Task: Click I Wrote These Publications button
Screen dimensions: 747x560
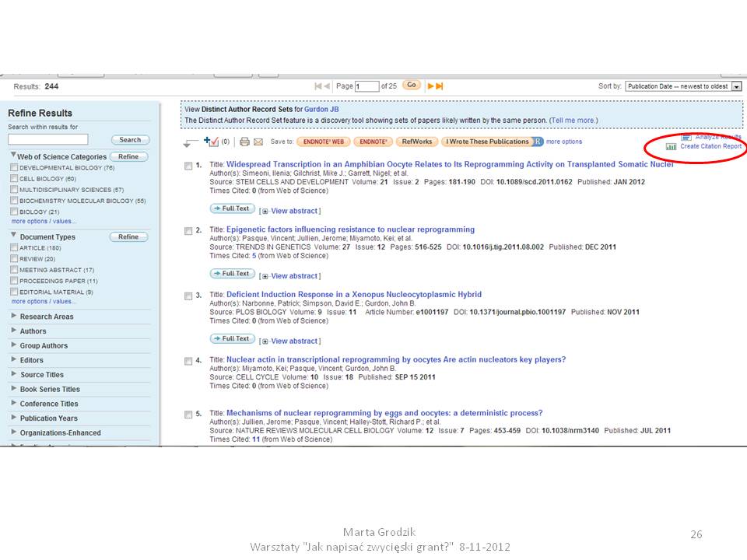Action: (487, 142)
